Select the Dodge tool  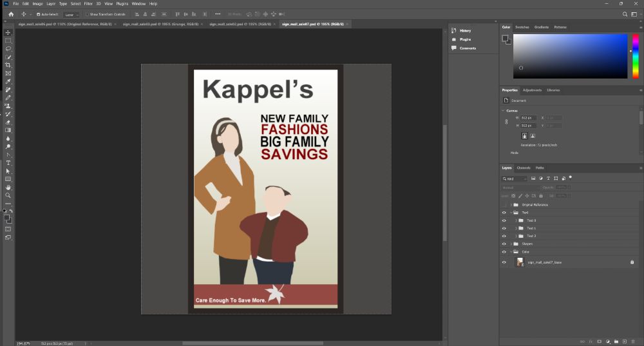pyautogui.click(x=8, y=147)
